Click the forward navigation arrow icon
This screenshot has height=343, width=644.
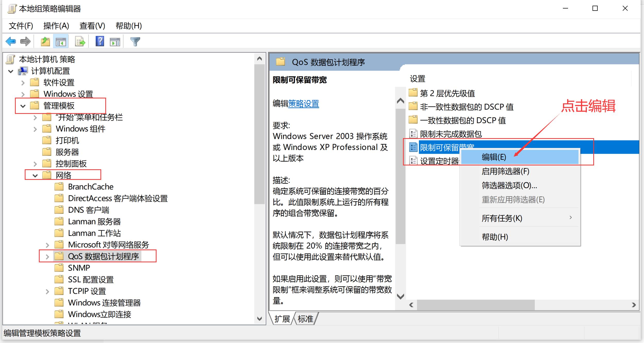[x=26, y=41]
